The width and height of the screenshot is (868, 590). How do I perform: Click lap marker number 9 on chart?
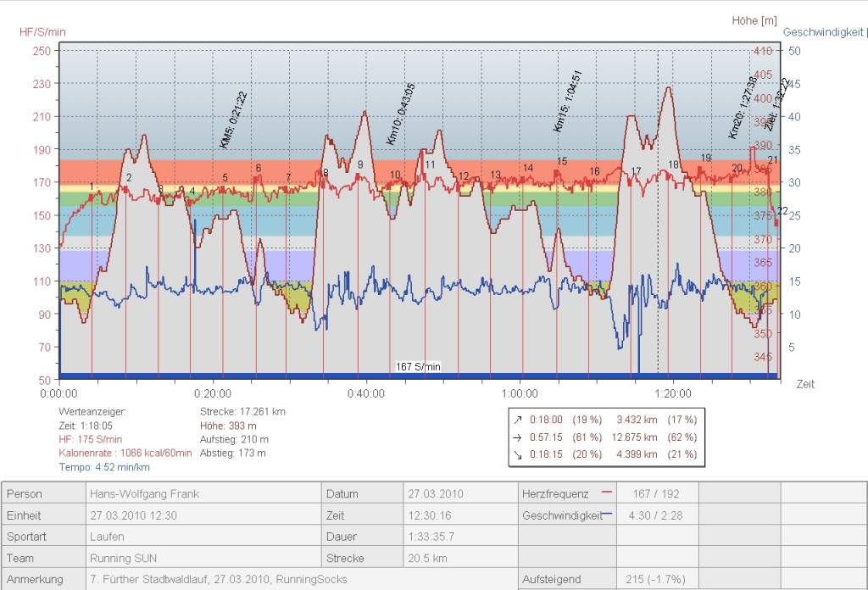coord(360,164)
